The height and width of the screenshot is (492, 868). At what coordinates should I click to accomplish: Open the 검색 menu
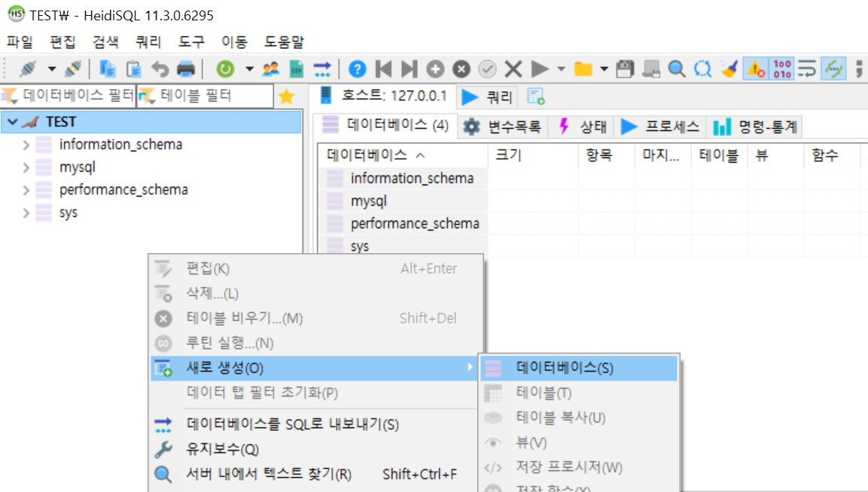coord(105,41)
